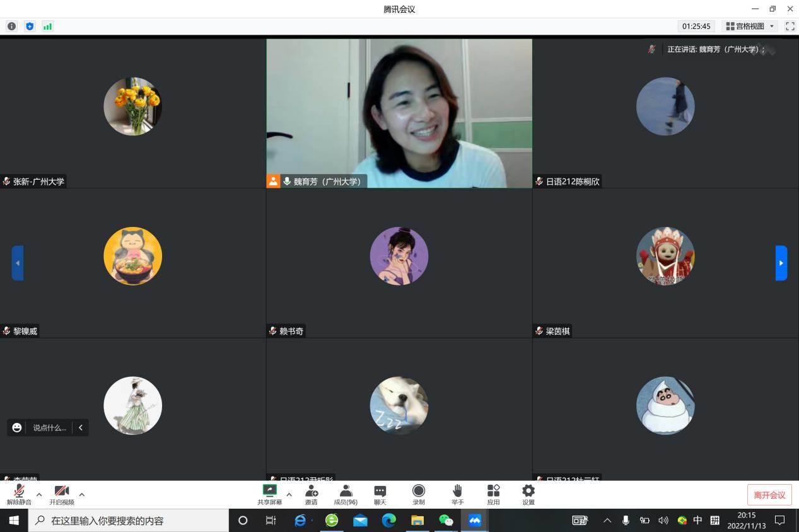Check the green network signal icon
The width and height of the screenshot is (799, 532).
(47, 26)
